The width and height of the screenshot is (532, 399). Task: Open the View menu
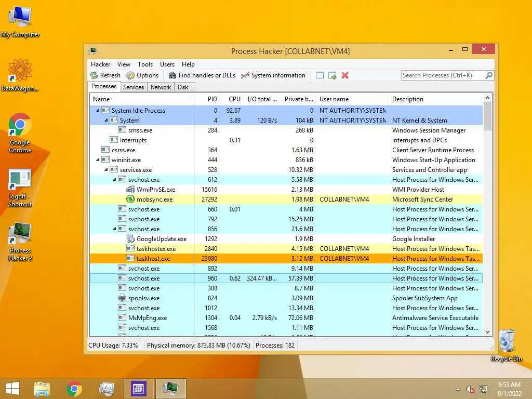point(124,64)
